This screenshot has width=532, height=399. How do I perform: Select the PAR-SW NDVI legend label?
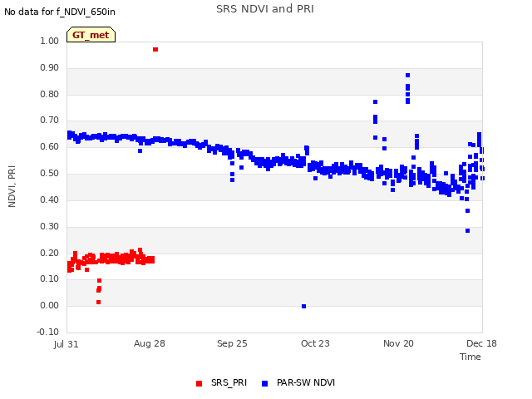pyautogui.click(x=306, y=382)
